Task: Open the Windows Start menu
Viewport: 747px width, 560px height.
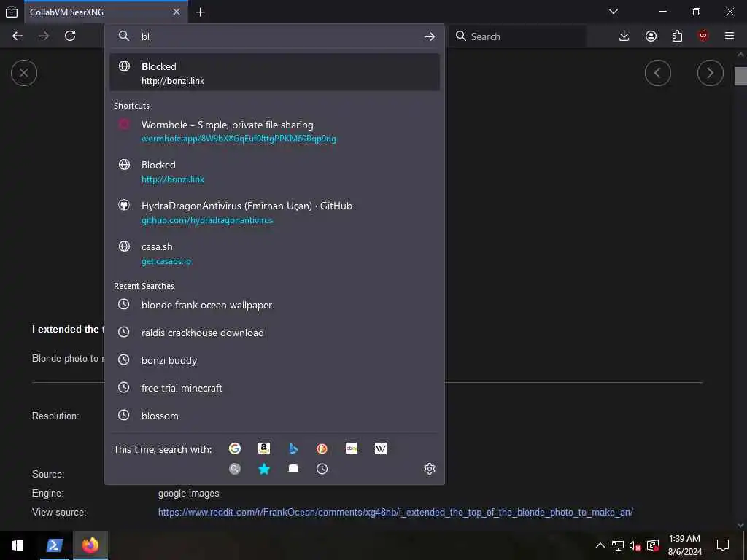Action: pyautogui.click(x=18, y=545)
